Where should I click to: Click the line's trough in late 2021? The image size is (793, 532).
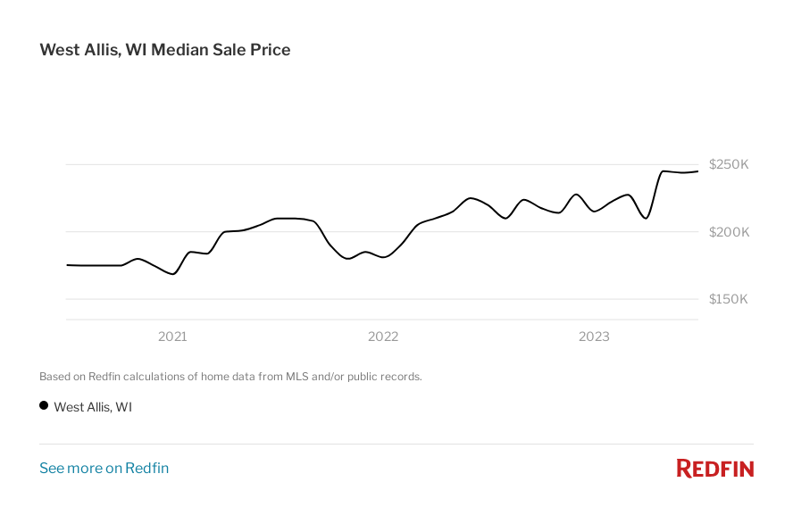pos(348,259)
